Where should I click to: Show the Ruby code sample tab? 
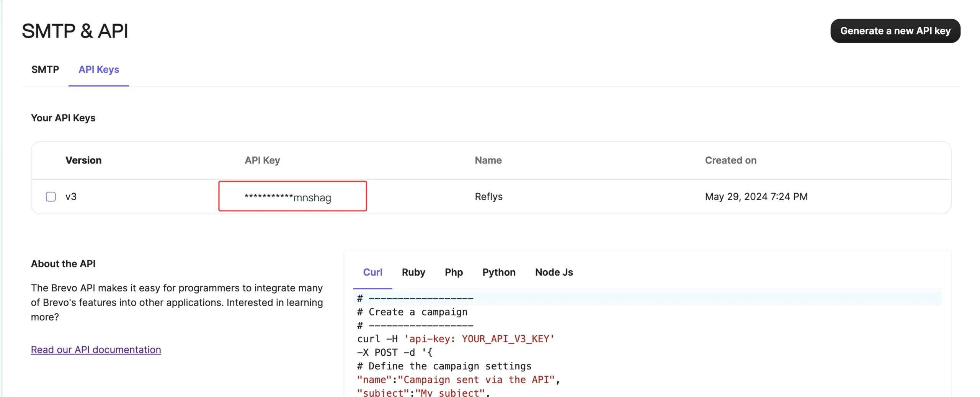[413, 272]
